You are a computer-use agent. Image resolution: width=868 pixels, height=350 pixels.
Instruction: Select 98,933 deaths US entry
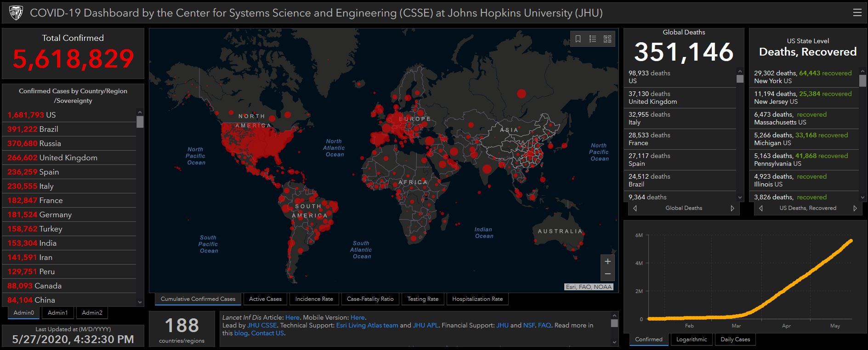[x=682, y=77]
